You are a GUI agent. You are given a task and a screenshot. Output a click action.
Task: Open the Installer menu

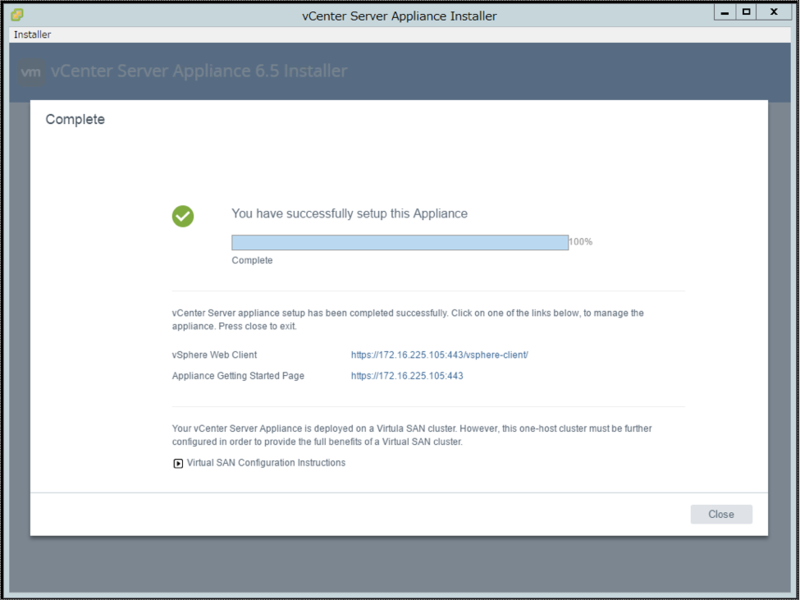pos(32,35)
